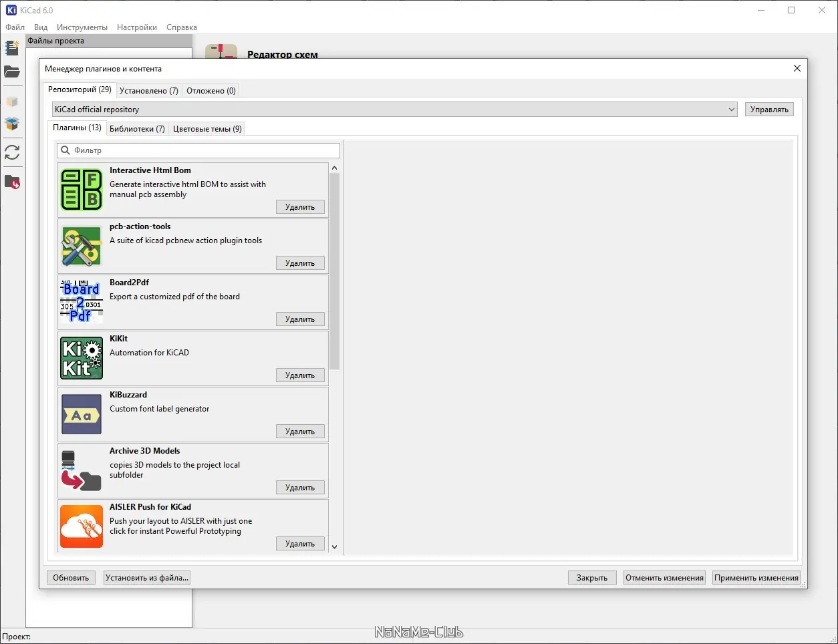838x644 pixels.
Task: Click the Обновить button
Action: 71,578
